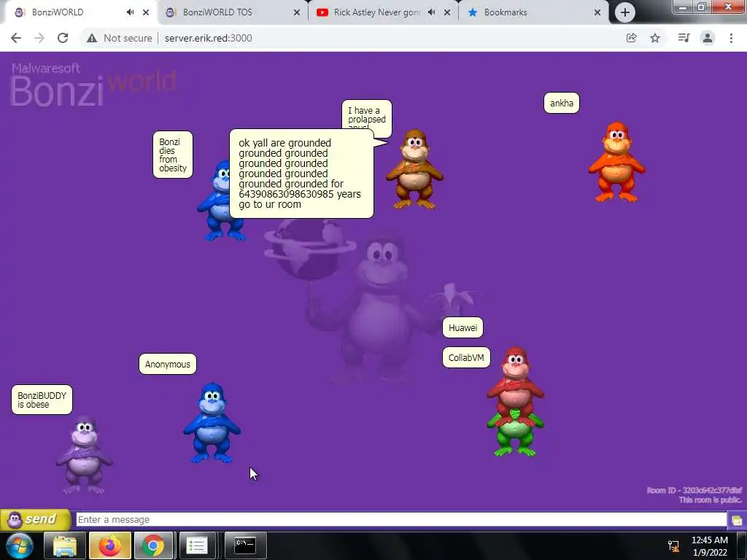Click the ankha name tag
Image resolution: width=747 pixels, height=560 pixels.
point(562,103)
